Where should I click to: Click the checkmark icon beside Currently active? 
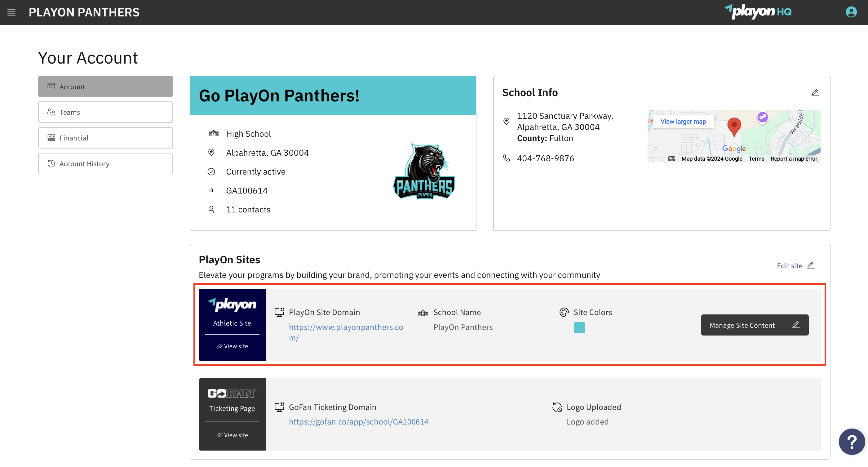(211, 171)
